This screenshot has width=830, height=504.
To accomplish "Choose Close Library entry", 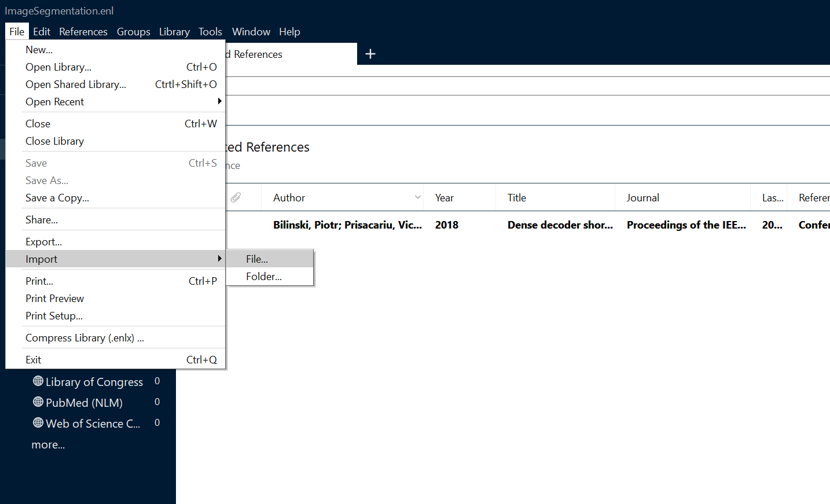I will click(115, 141).
